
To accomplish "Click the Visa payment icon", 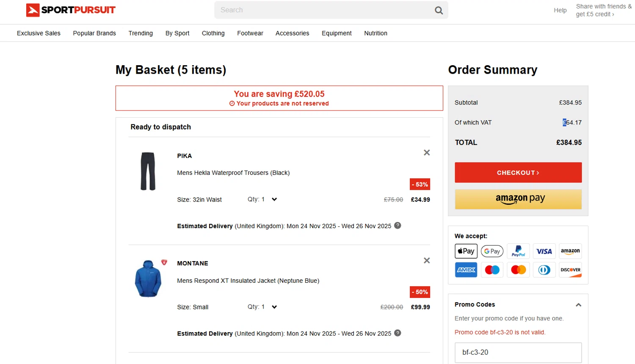I will click(x=544, y=251).
